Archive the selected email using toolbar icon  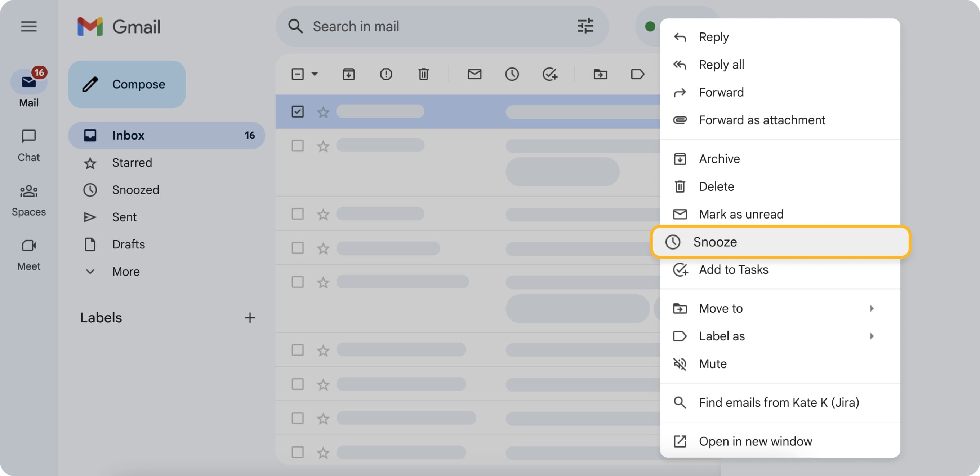[348, 74]
